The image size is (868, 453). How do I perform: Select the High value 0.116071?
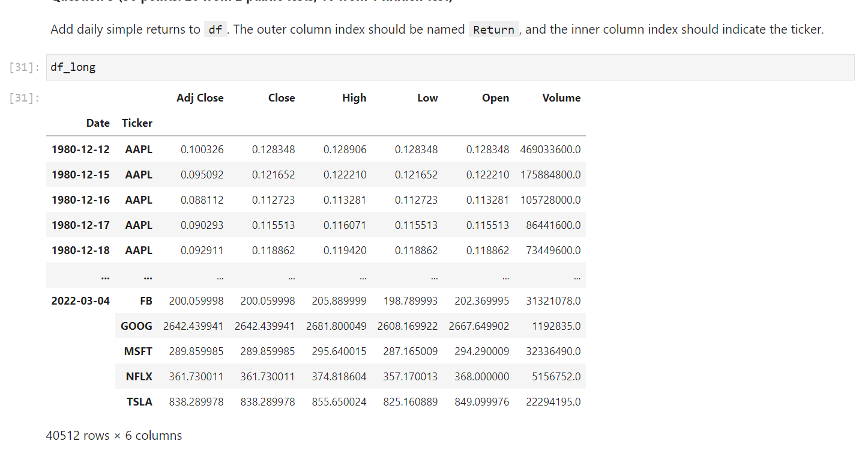[x=345, y=225]
